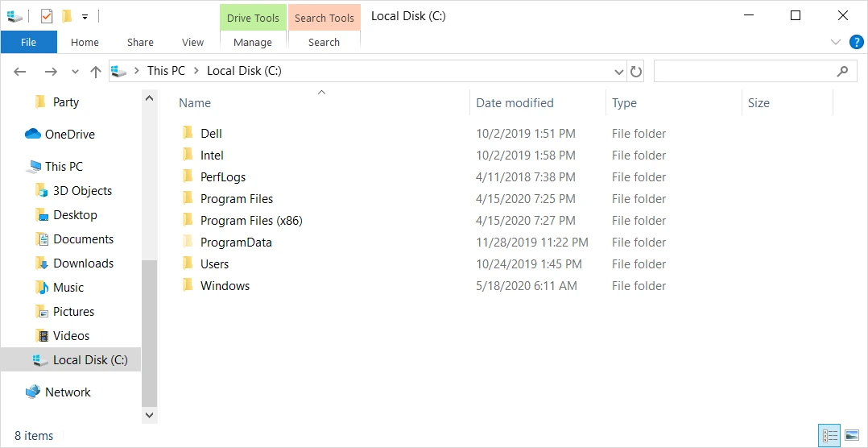Select the PerfLogs folder name
Image resolution: width=868 pixels, height=448 pixels.
tap(222, 177)
